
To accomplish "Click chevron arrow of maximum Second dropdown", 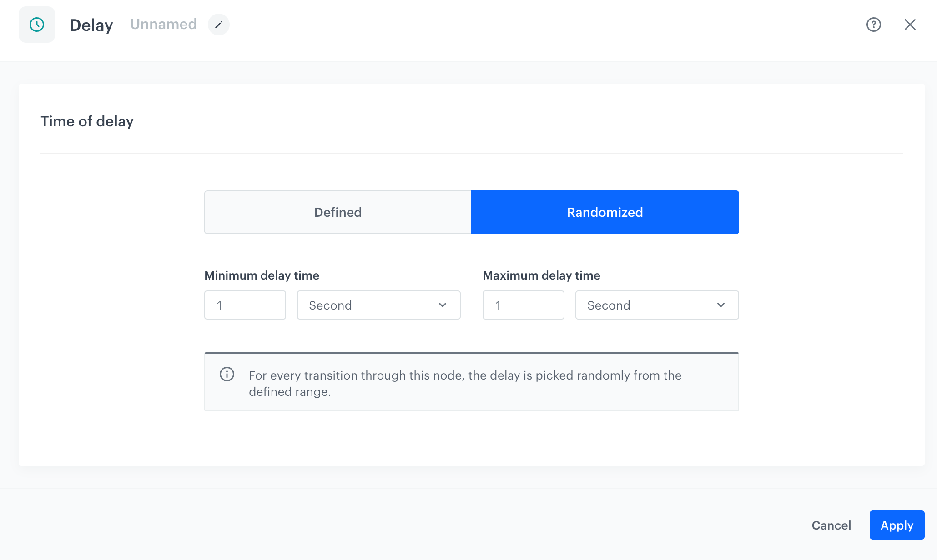I will tap(721, 305).
